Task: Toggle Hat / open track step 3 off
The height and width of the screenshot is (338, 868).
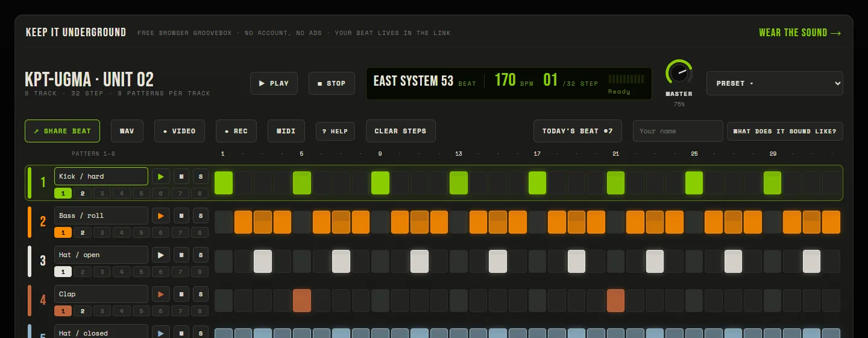Action: (x=263, y=261)
